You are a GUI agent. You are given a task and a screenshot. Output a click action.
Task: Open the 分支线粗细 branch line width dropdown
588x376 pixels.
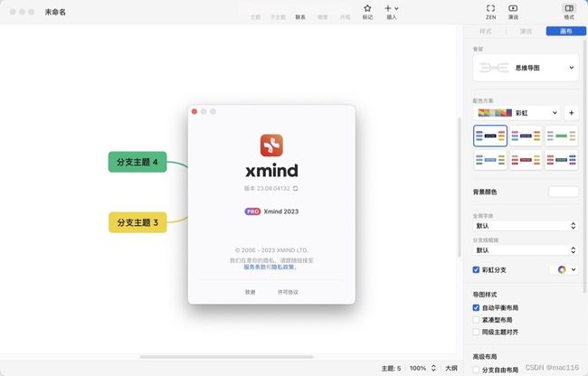point(526,250)
